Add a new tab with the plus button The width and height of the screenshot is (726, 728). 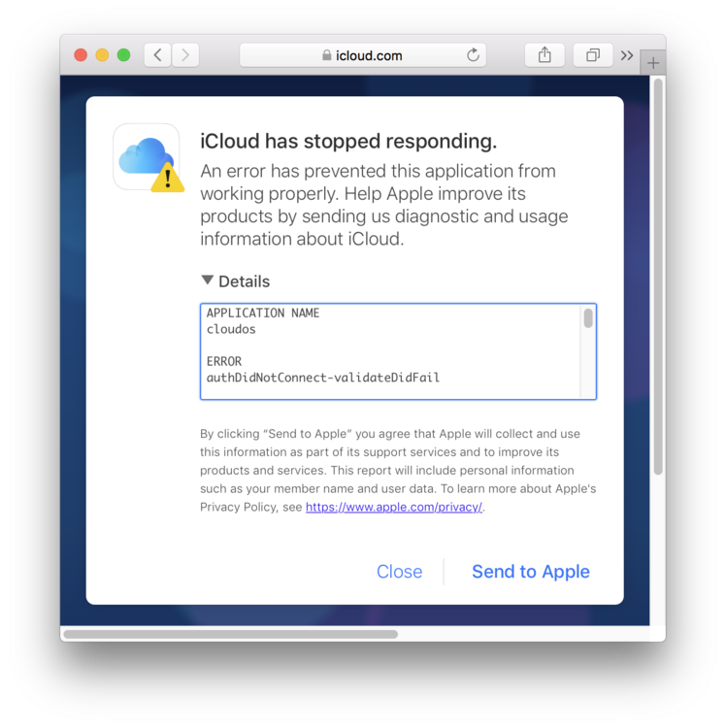click(653, 63)
